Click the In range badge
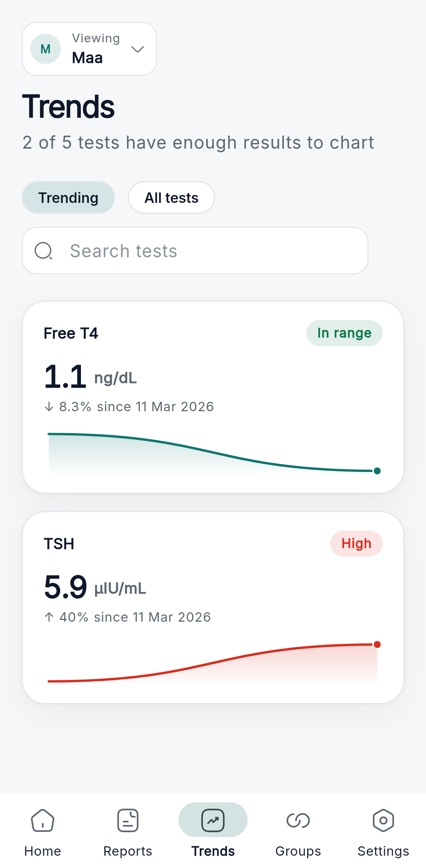 tap(344, 333)
